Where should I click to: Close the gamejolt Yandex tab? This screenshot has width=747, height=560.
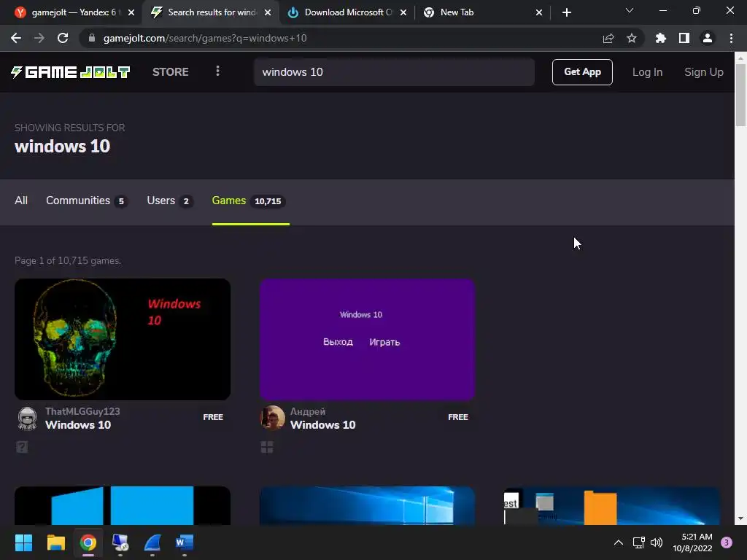[131, 12]
